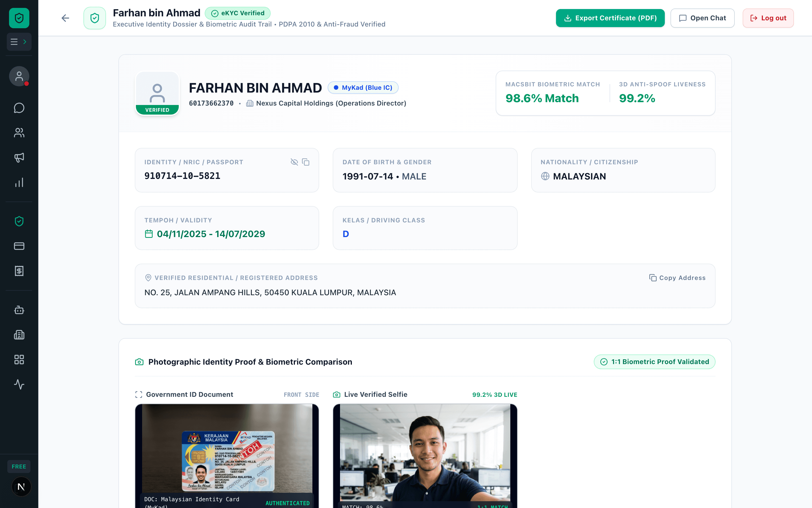
Task: Click the 1991-07-14 date of birth
Action: pyautogui.click(x=367, y=176)
